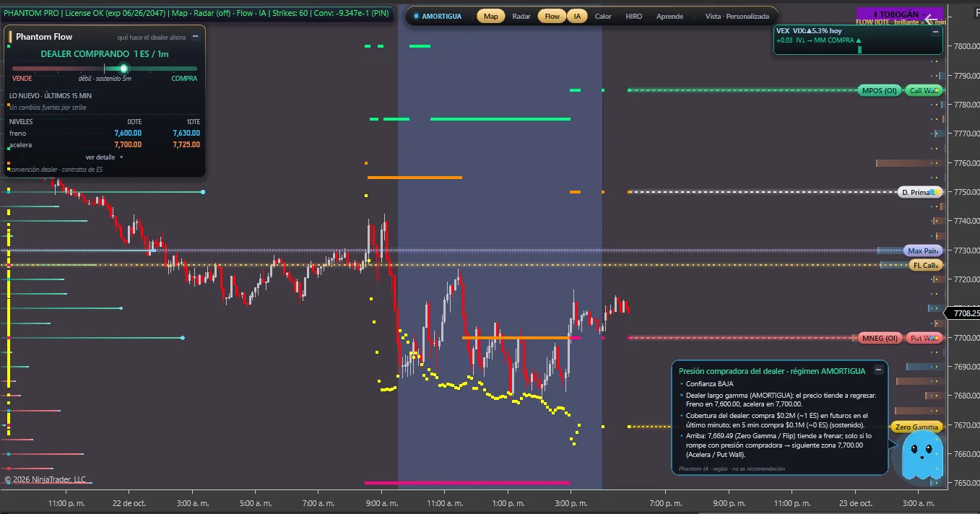This screenshot has height=514, width=980.
Task: Select the Zero Gamma level tag
Action: point(916,427)
